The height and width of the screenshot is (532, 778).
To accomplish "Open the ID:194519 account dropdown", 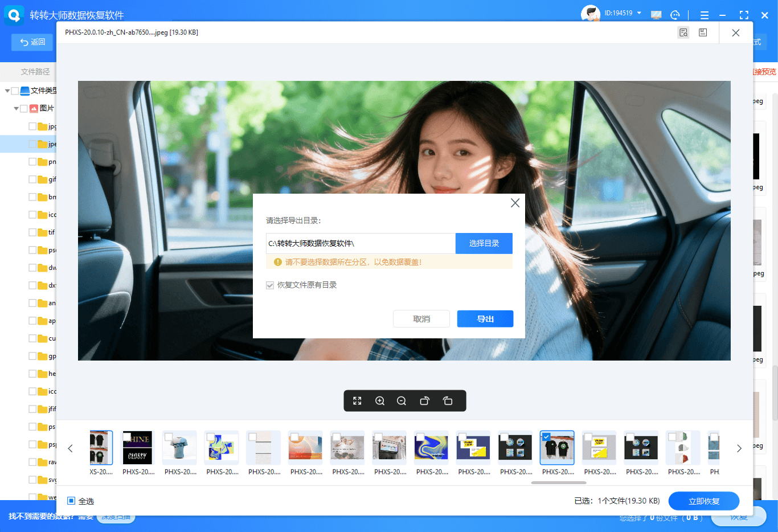I will 639,13.
